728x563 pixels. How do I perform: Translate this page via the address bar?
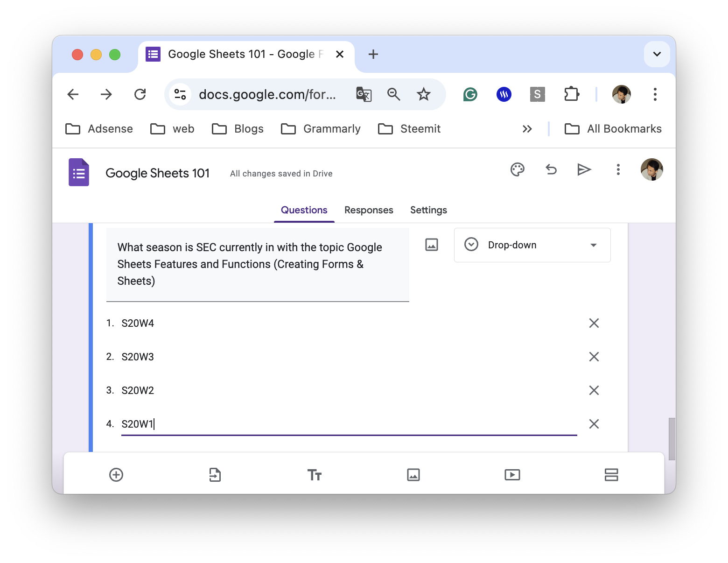pyautogui.click(x=364, y=94)
